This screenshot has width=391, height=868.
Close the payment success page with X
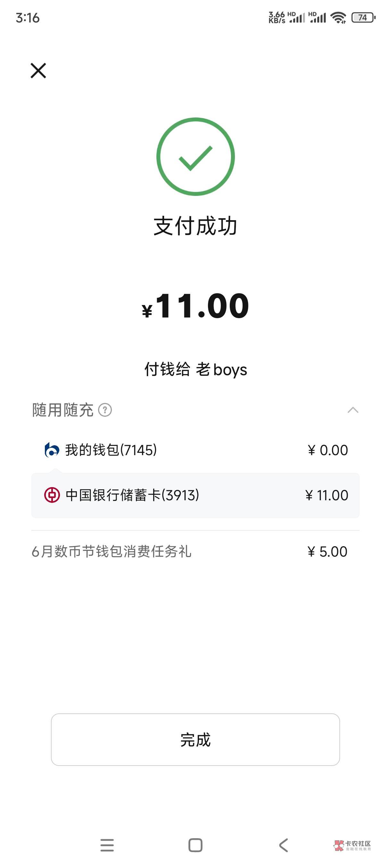click(38, 70)
